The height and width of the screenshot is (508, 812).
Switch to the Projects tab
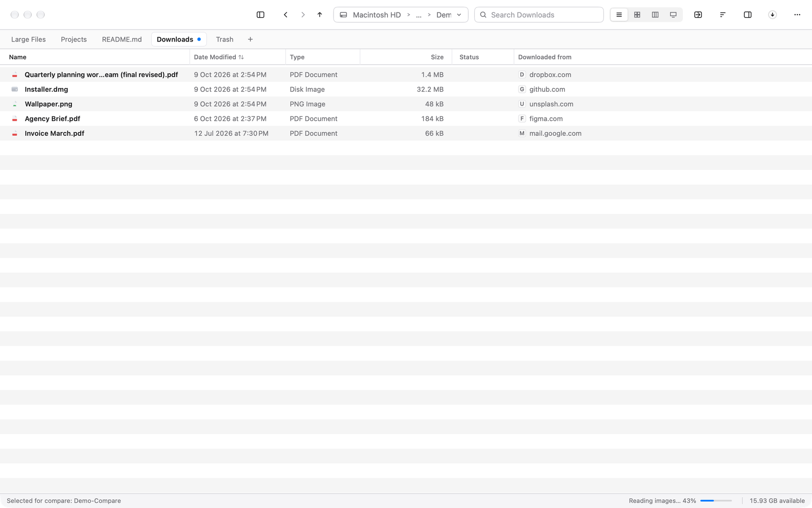pos(74,39)
